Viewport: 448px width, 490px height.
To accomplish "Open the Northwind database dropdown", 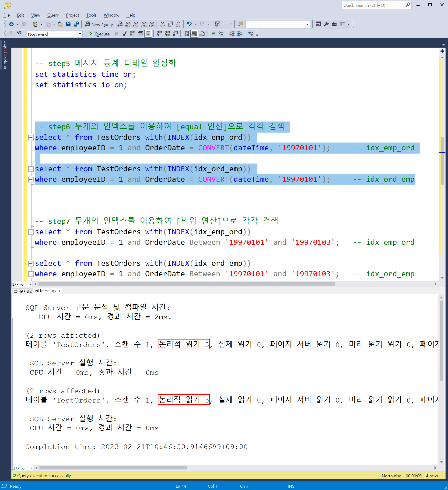I will [x=80, y=34].
